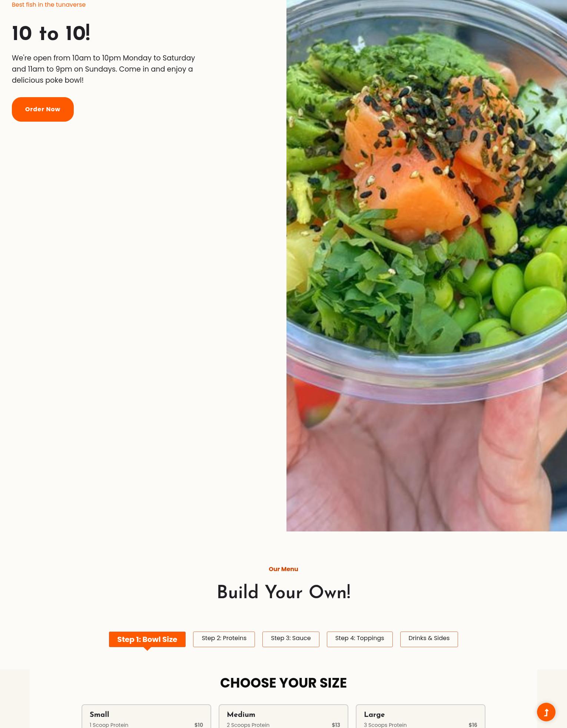Open the Step 3: Sauce tab
Viewport: 567px width, 728px height.
coord(291,639)
